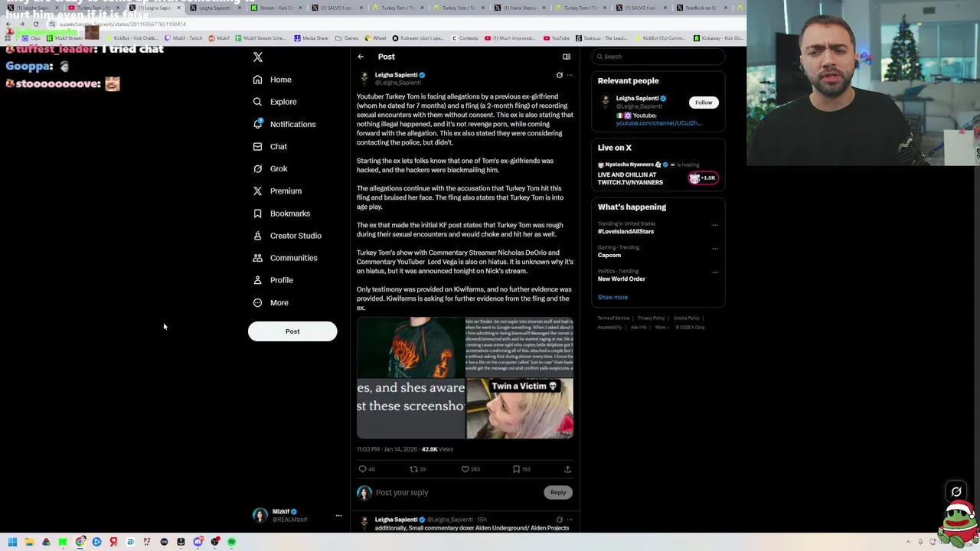
Task: Open the Games bookmarks folder
Action: coord(347,38)
